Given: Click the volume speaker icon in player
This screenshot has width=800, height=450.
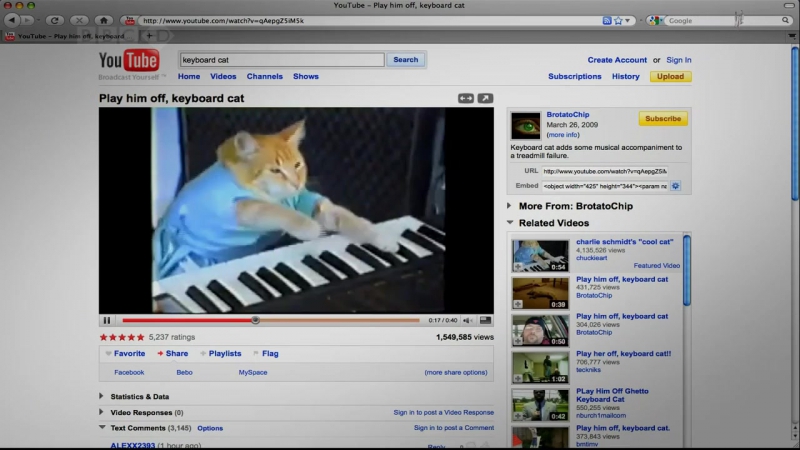Looking at the screenshot, I should [x=467, y=320].
